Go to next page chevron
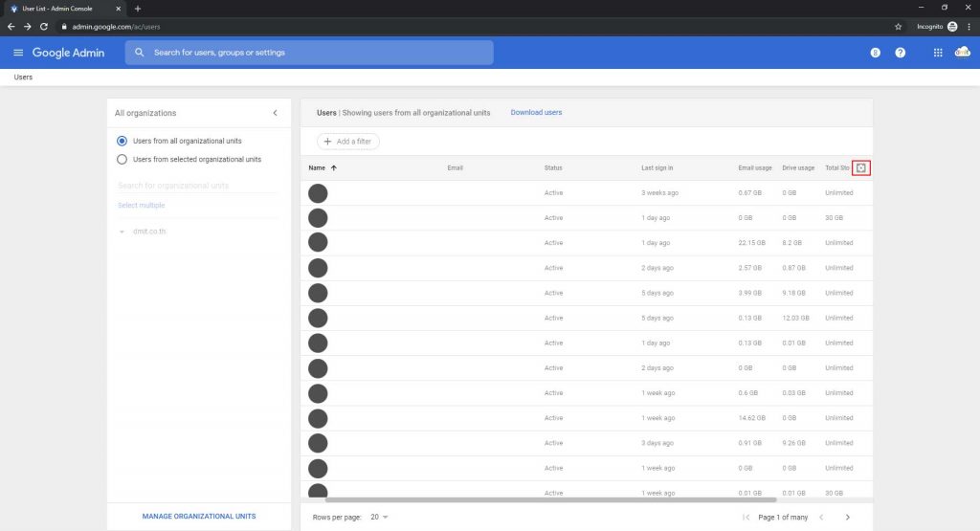 pyautogui.click(x=848, y=517)
